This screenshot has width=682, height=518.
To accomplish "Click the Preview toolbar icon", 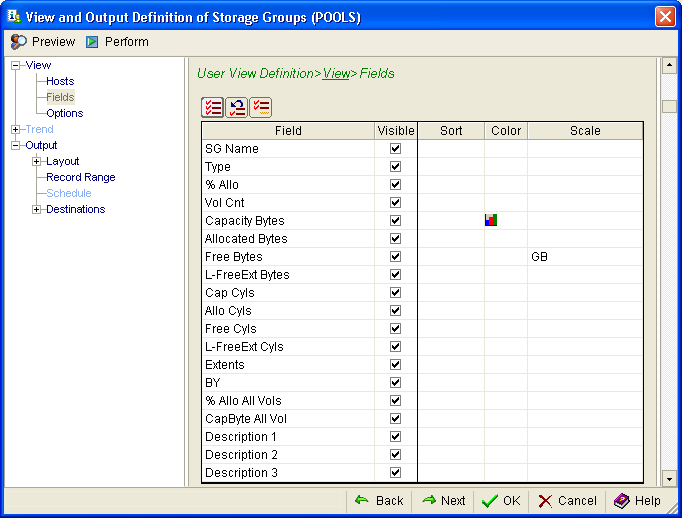I will [x=19, y=42].
